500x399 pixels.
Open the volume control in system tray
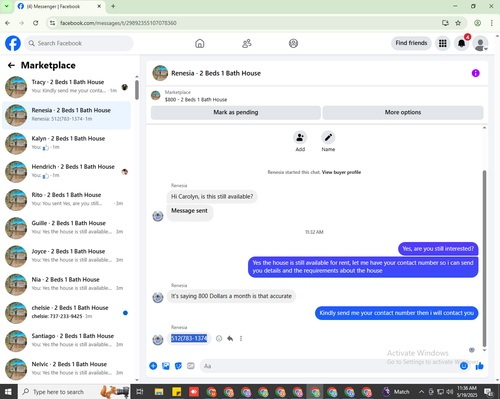tap(450, 392)
